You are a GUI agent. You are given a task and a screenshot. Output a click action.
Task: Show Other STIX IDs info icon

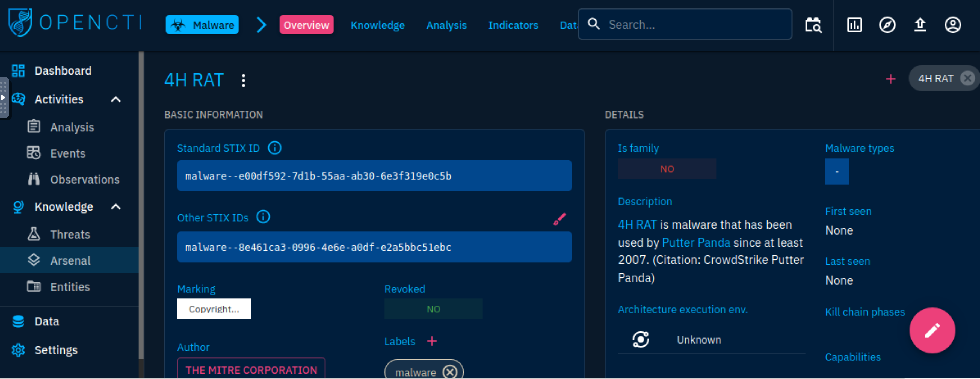click(x=263, y=217)
